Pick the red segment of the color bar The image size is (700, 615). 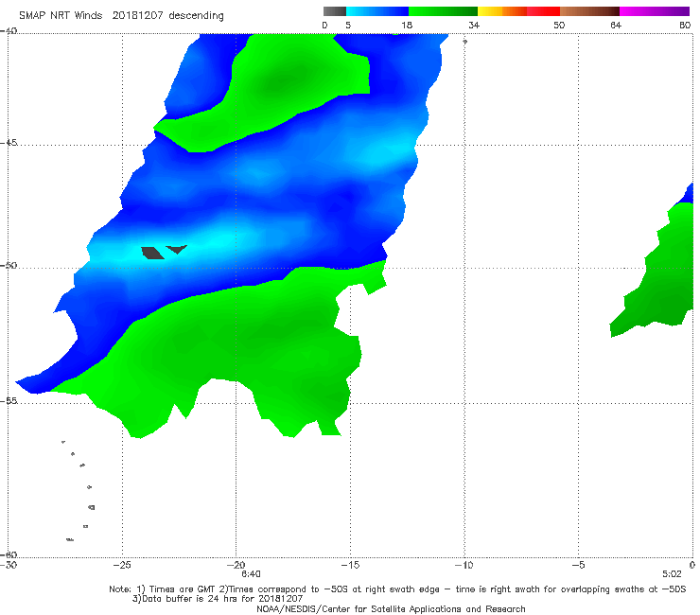click(543, 11)
